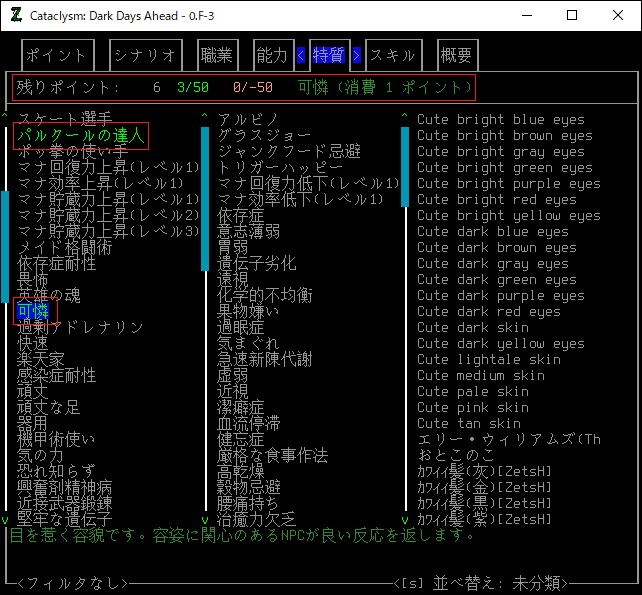
Task: Toggle the アルビノ negative trait
Action: tap(249, 119)
